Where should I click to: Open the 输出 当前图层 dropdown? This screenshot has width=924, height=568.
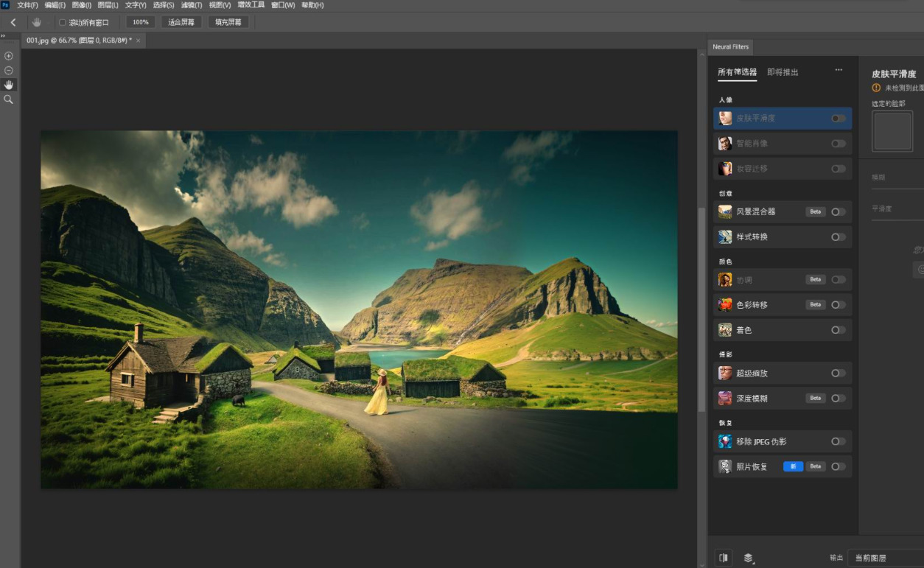[x=885, y=558]
